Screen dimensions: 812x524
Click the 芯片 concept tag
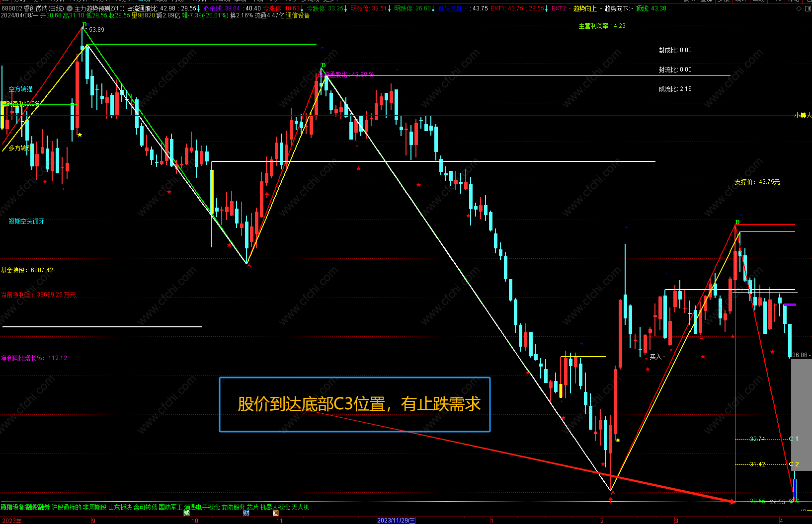252,507
